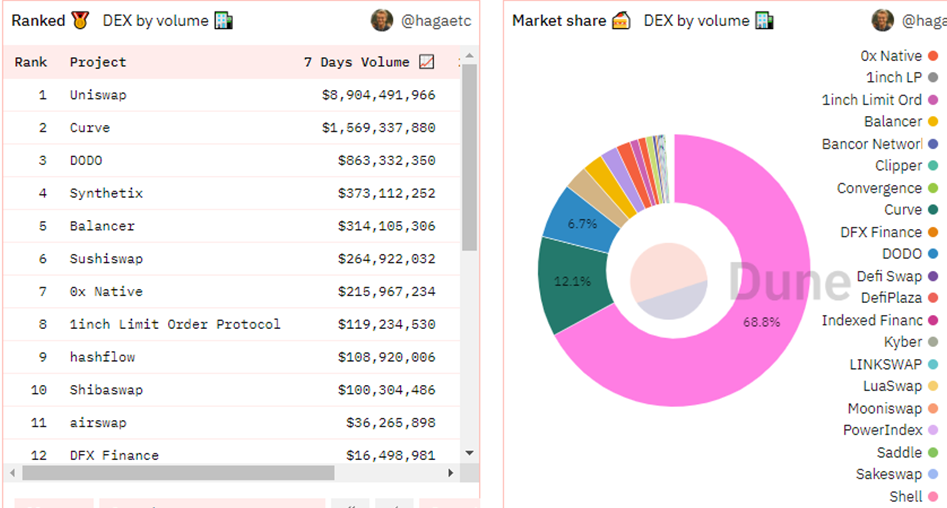This screenshot has width=947, height=508.
Task: Toggle the Convergence legend entry
Action: pyautogui.click(x=887, y=188)
